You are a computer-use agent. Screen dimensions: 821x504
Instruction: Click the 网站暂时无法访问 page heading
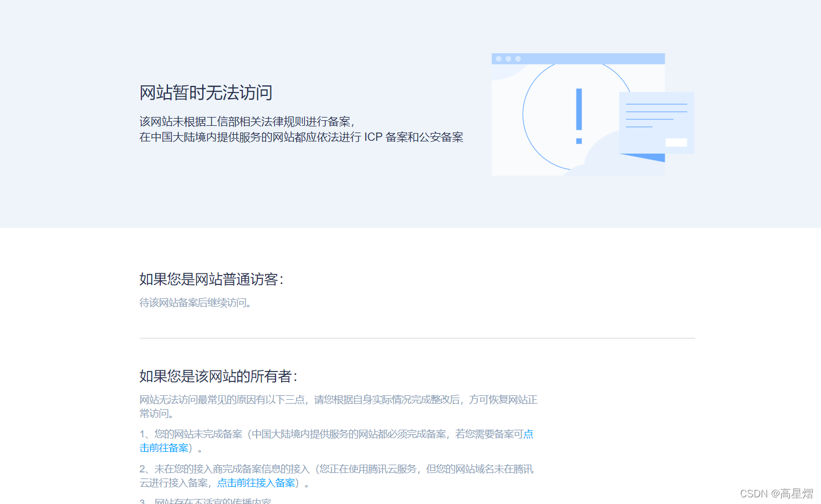(206, 93)
